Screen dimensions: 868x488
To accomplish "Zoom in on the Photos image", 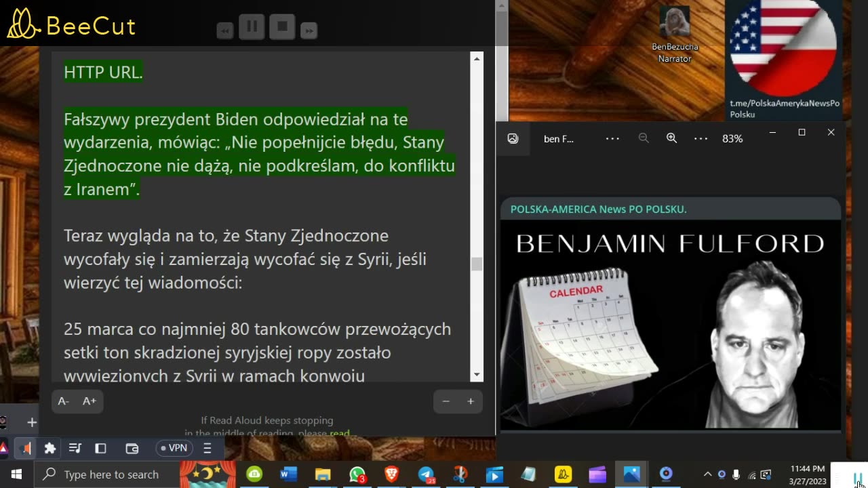I will tap(671, 138).
